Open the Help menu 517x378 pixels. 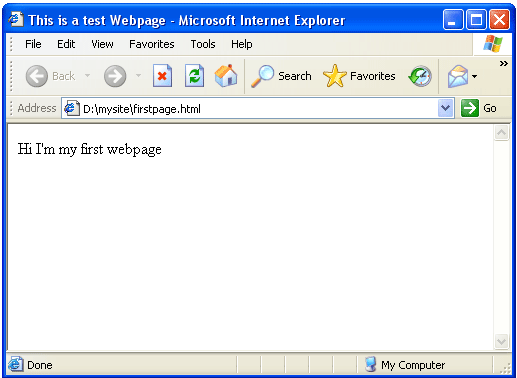point(242,44)
